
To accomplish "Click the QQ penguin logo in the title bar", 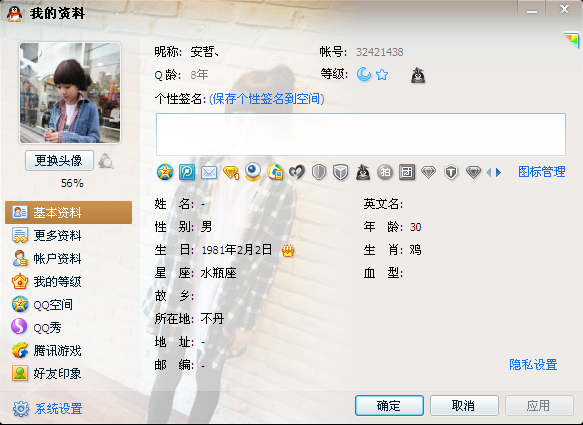I will coord(15,14).
